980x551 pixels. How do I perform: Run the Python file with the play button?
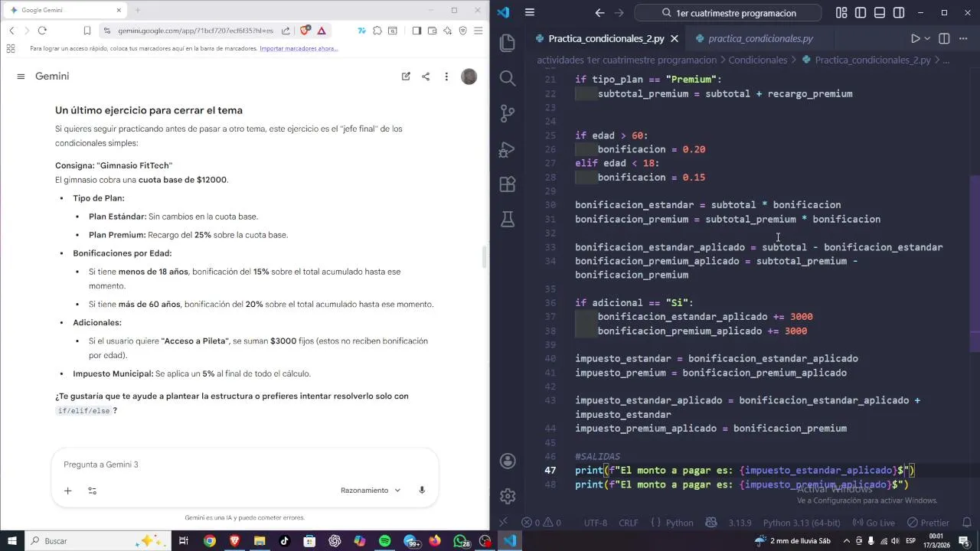915,38
